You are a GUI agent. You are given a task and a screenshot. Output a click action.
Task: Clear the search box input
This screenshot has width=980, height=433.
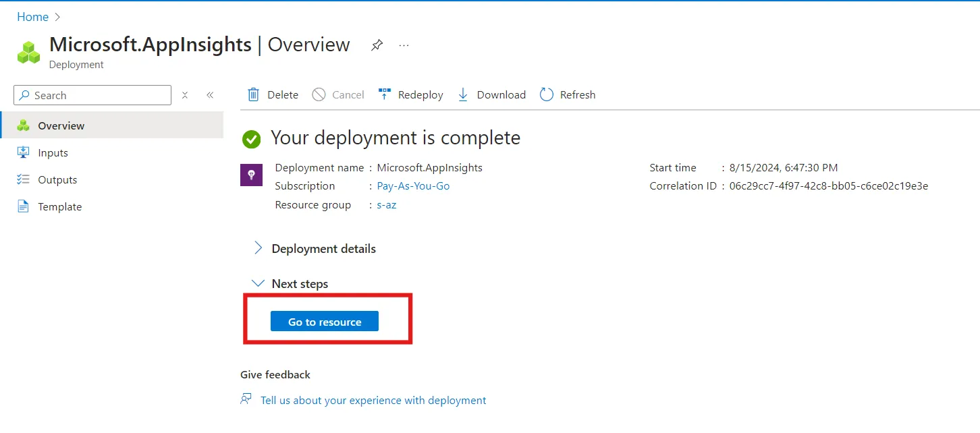(x=185, y=95)
